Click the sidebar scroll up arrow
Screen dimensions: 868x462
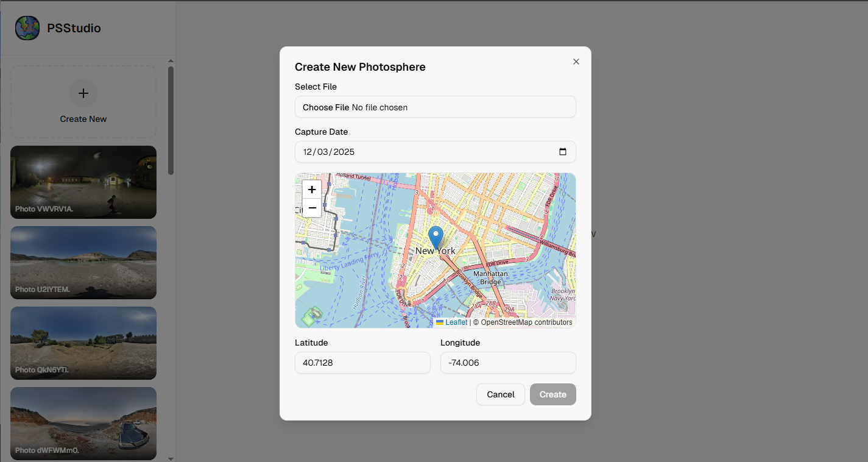click(171, 61)
